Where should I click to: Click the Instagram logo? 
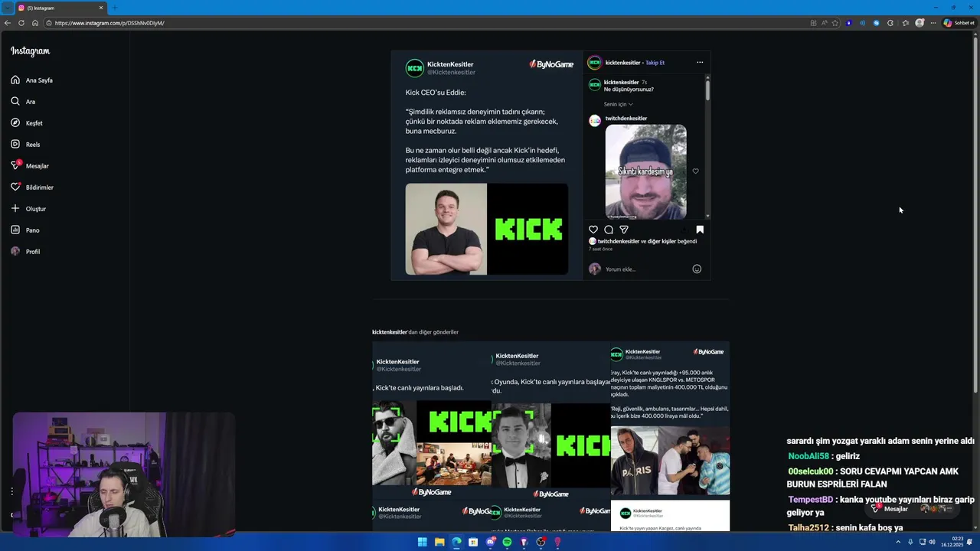point(30,51)
